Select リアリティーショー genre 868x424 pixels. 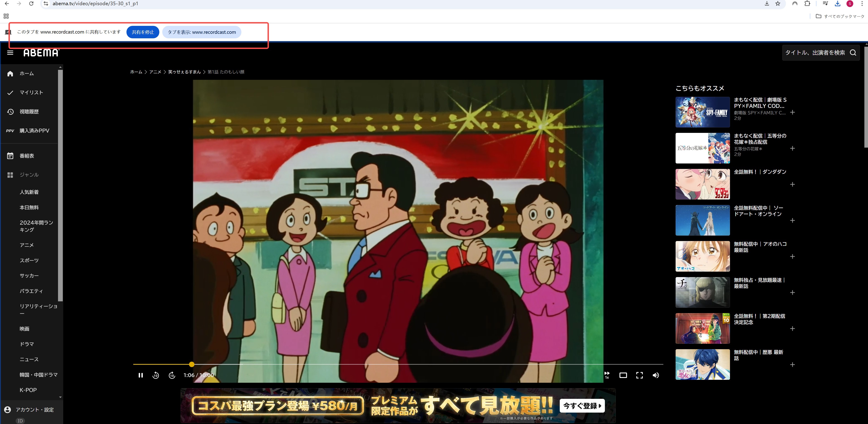pos(38,310)
